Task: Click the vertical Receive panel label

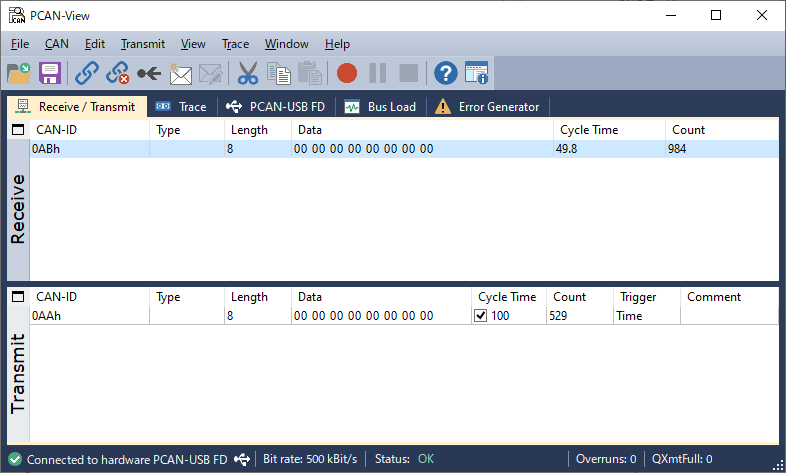Action: point(18,209)
